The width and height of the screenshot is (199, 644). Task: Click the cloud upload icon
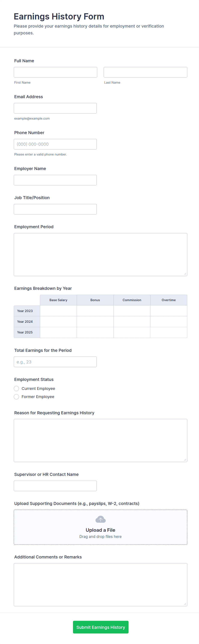point(101,519)
